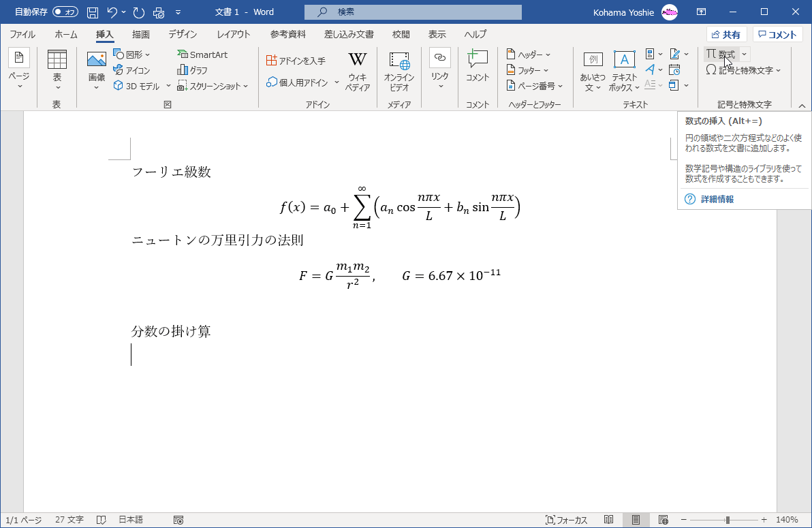Click the 検索 search box
Image resolution: width=812 pixels, height=528 pixels.
click(413, 12)
